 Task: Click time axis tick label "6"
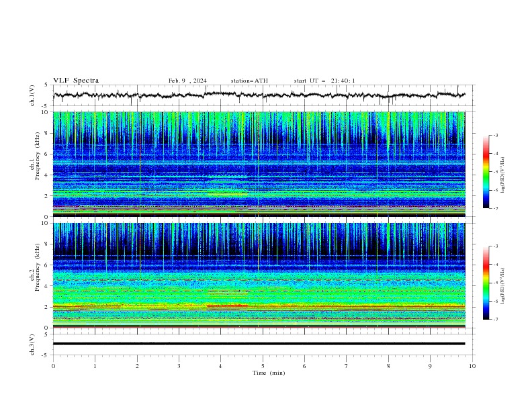(x=305, y=366)
